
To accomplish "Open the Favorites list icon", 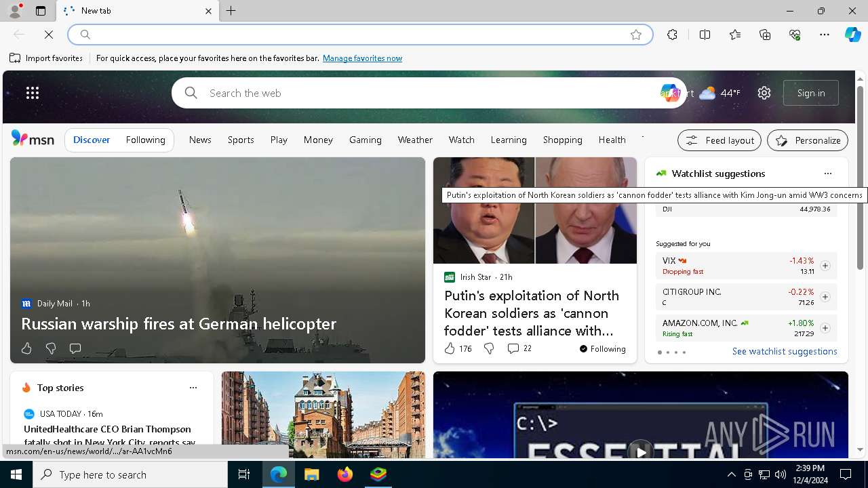I will [x=735, y=35].
